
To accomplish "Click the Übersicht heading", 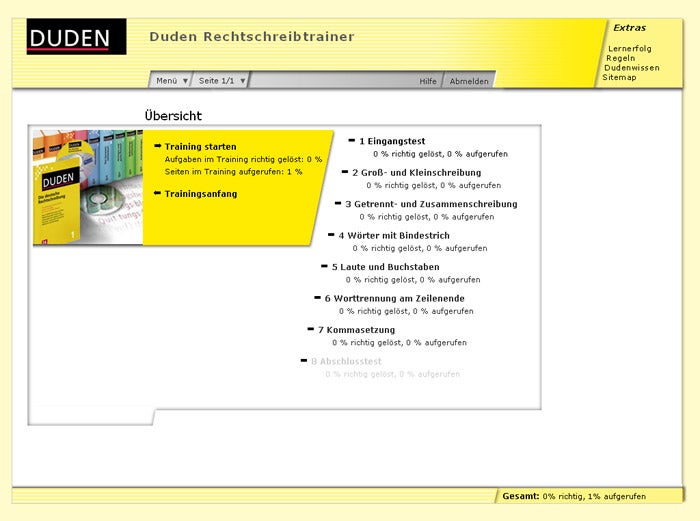I will (x=173, y=116).
